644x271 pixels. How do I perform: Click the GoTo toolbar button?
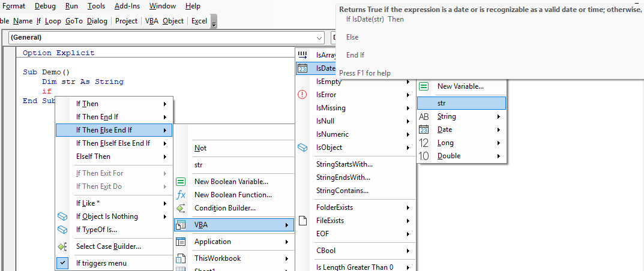(x=74, y=21)
